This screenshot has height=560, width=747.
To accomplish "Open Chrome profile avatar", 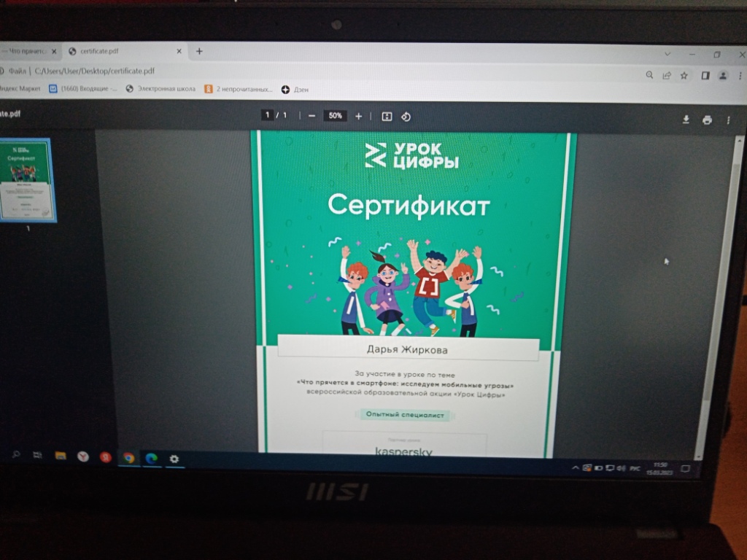I will click(723, 75).
